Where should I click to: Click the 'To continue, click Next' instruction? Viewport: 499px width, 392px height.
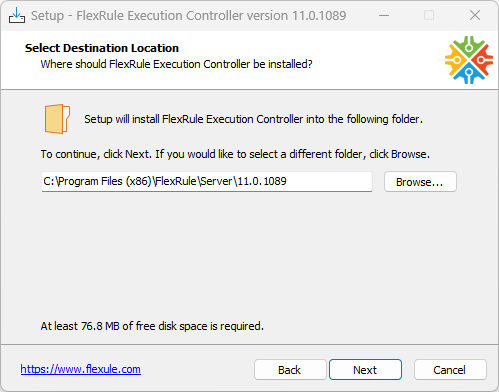(x=235, y=154)
